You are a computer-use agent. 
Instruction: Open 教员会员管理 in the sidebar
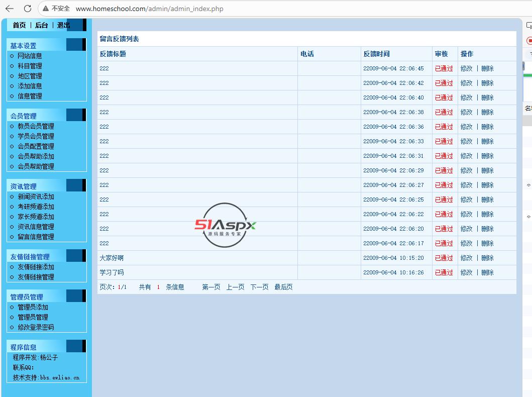[36, 126]
